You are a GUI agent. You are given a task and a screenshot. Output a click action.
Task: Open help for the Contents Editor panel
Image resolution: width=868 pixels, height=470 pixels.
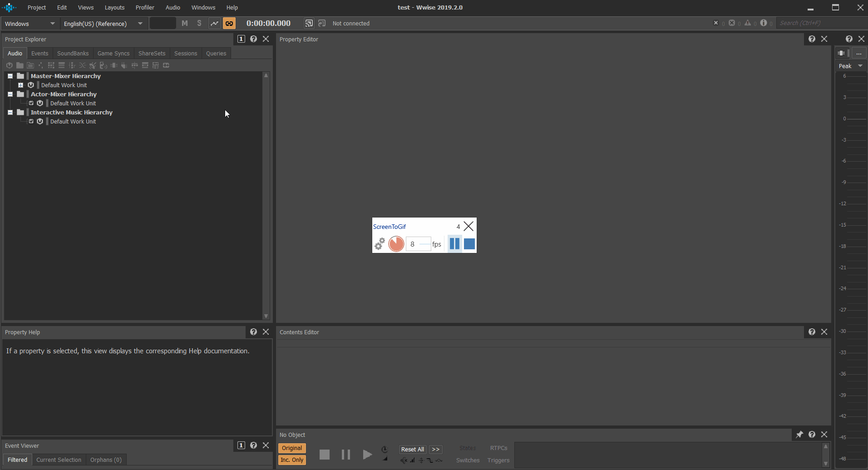pyautogui.click(x=812, y=332)
